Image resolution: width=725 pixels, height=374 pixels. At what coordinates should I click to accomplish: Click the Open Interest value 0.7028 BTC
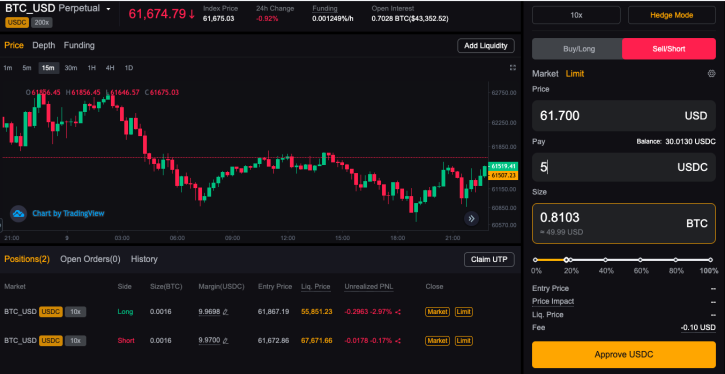point(410,18)
